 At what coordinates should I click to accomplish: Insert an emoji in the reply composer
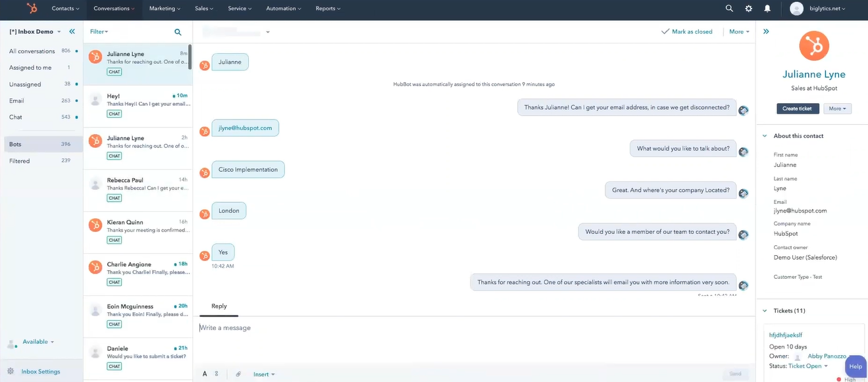tap(216, 373)
